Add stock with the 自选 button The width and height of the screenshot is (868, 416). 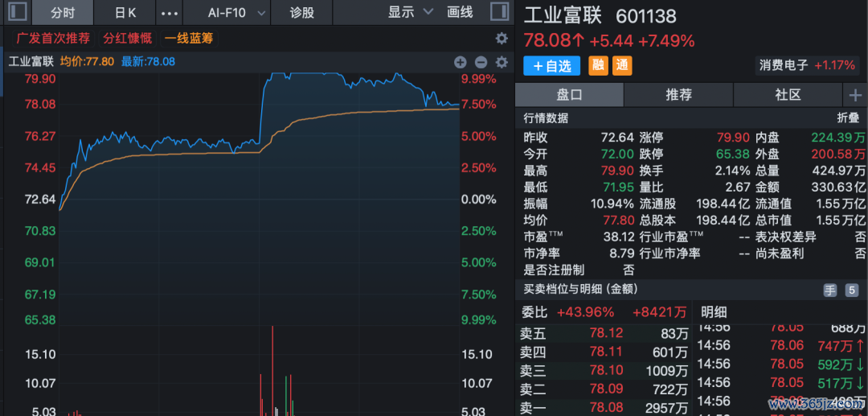click(551, 66)
